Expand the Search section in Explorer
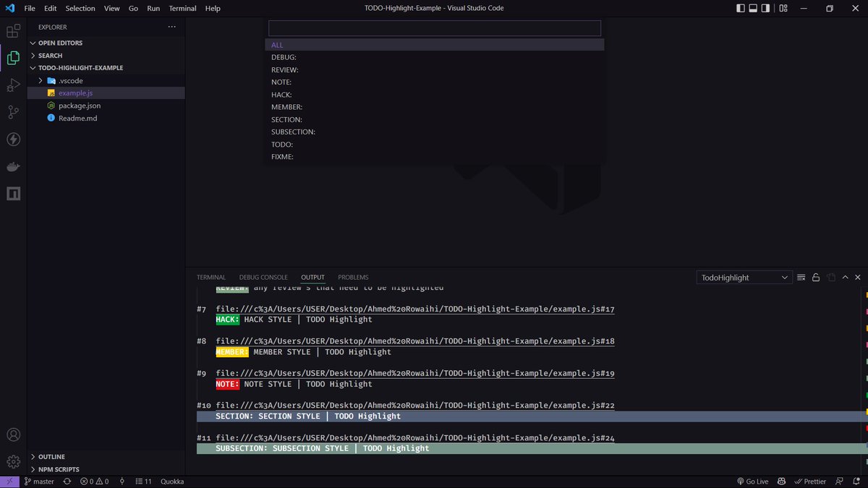Screen dimensions: 868x488 pyautogui.click(x=106, y=56)
